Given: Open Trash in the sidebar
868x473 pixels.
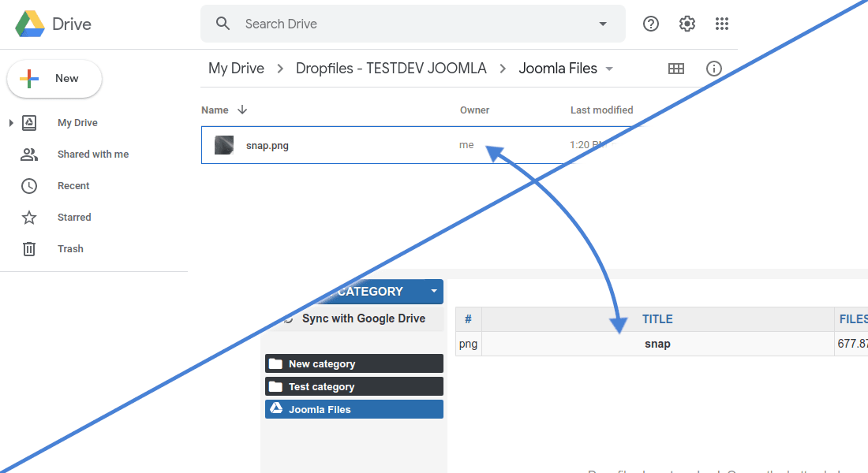Looking at the screenshot, I should [69, 249].
